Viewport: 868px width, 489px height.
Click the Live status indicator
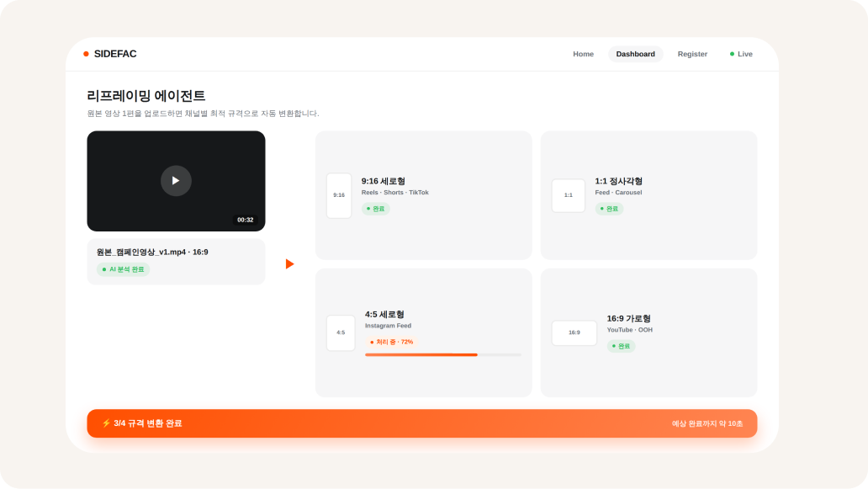tap(741, 54)
